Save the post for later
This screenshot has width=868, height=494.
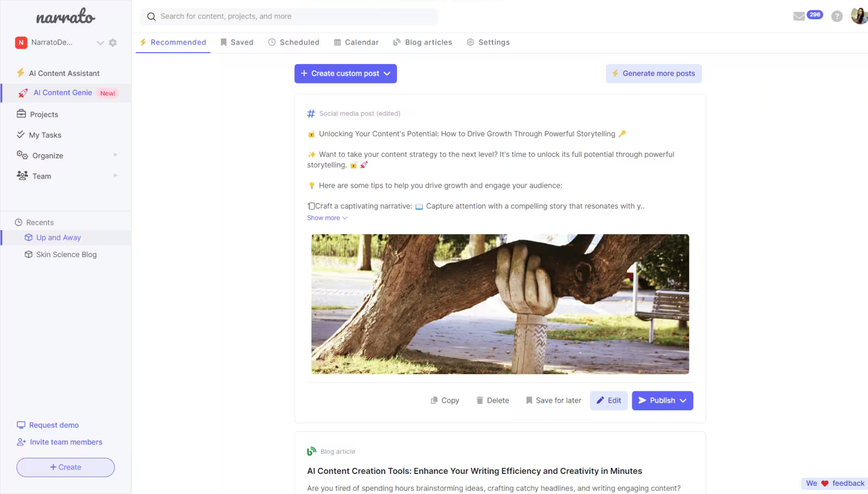553,401
